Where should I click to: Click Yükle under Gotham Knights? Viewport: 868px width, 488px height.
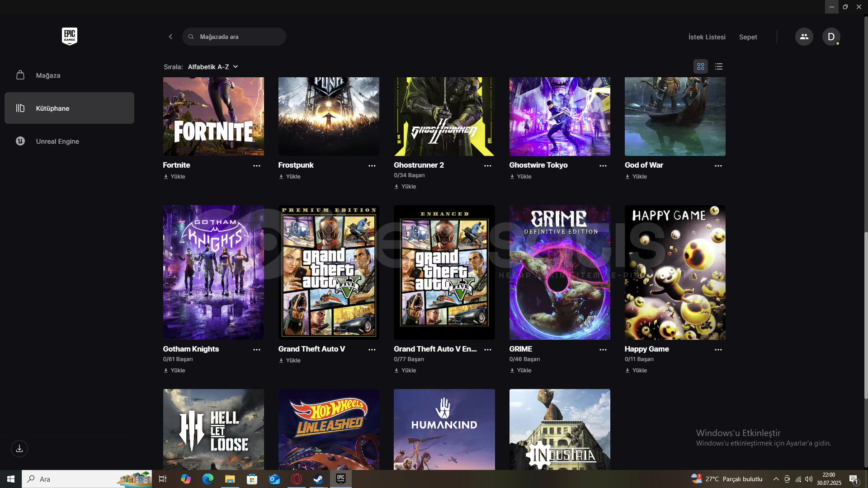click(175, 371)
